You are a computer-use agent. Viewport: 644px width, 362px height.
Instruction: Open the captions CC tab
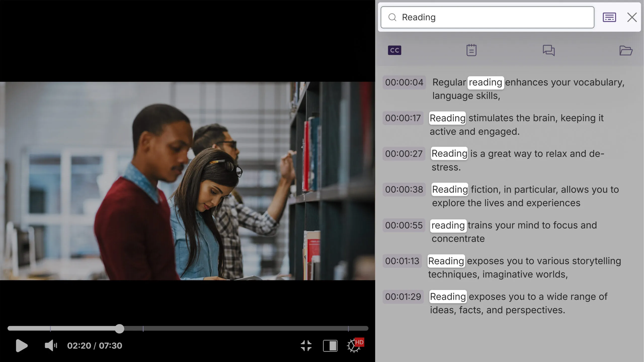click(x=394, y=50)
